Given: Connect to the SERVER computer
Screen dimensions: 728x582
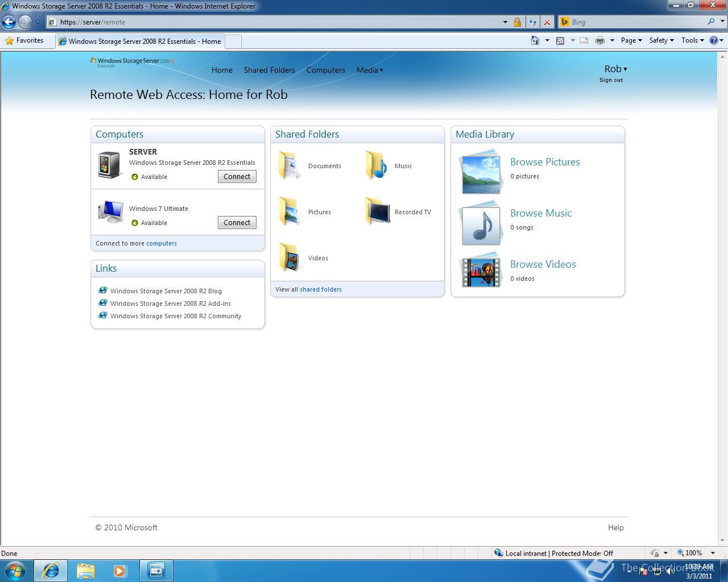Looking at the screenshot, I should pos(237,176).
